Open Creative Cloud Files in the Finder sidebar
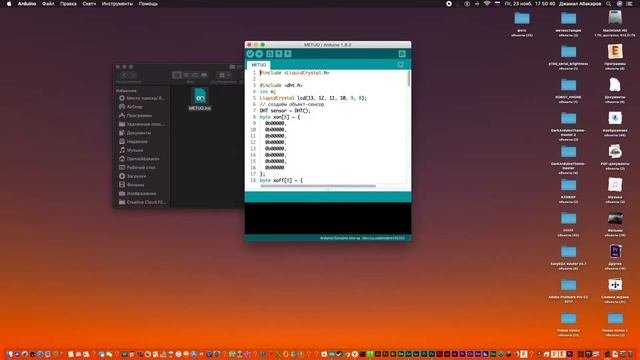Screen dimensions: 640x360 pos(142,202)
